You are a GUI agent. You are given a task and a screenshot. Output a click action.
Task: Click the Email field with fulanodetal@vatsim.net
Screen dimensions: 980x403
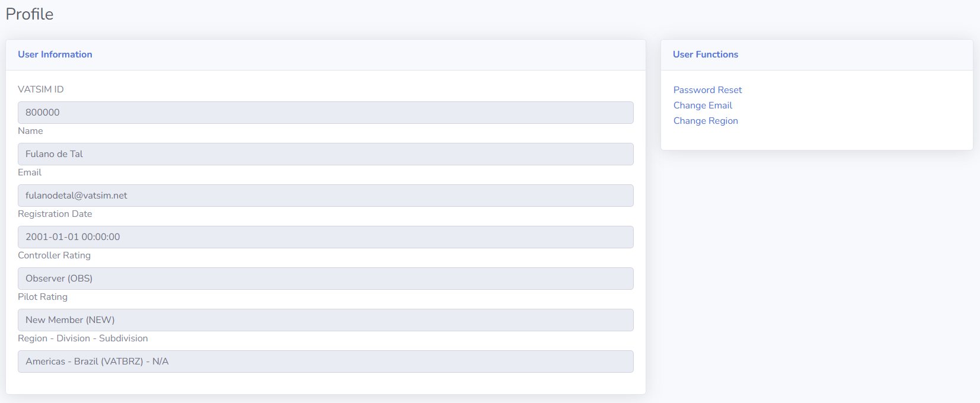pos(325,196)
